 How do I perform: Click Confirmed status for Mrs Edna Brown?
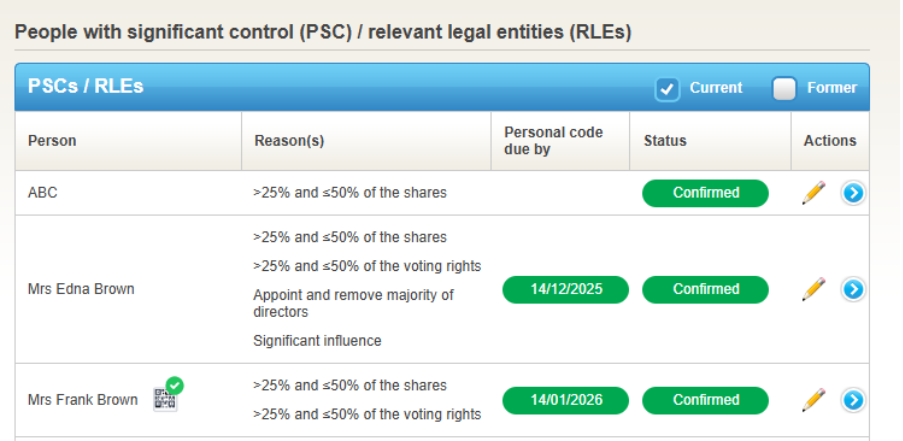point(705,289)
